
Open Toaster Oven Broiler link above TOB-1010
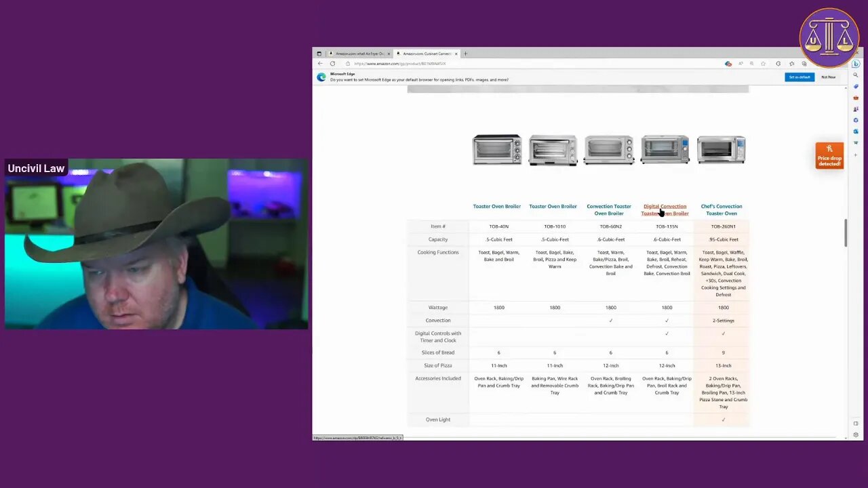(553, 206)
